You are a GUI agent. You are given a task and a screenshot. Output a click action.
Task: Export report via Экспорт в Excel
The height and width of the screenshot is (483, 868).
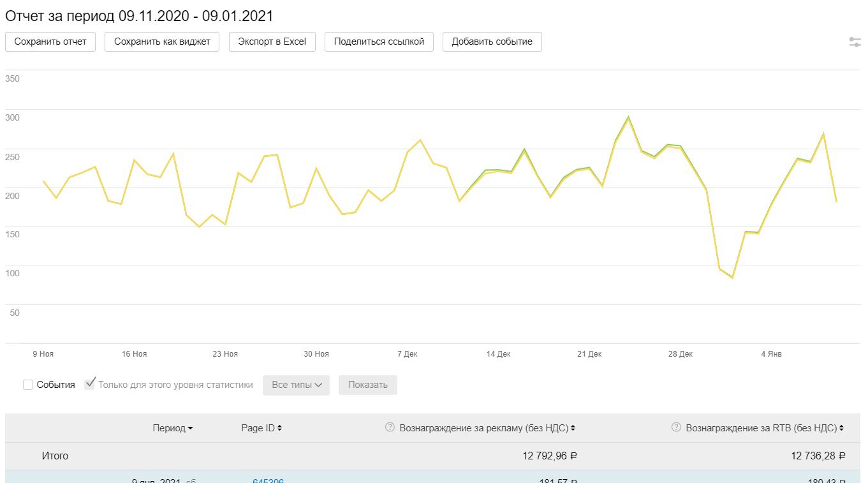click(272, 41)
